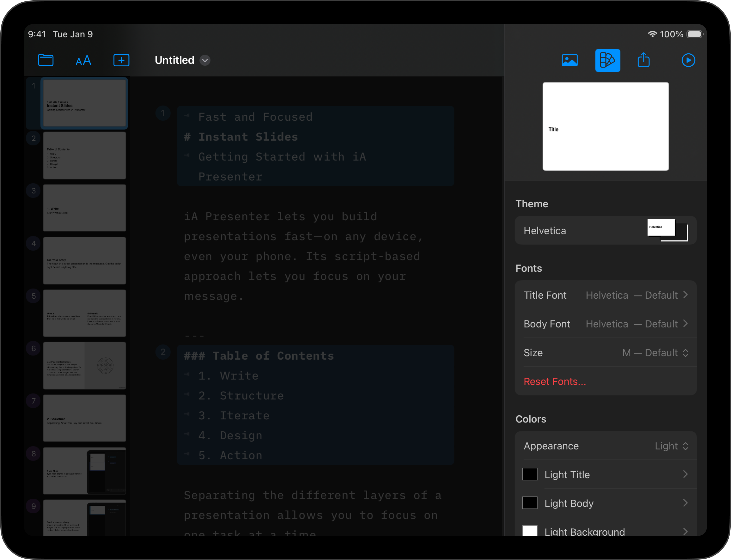Tap the share export icon
This screenshot has height=560, width=731.
pos(643,60)
